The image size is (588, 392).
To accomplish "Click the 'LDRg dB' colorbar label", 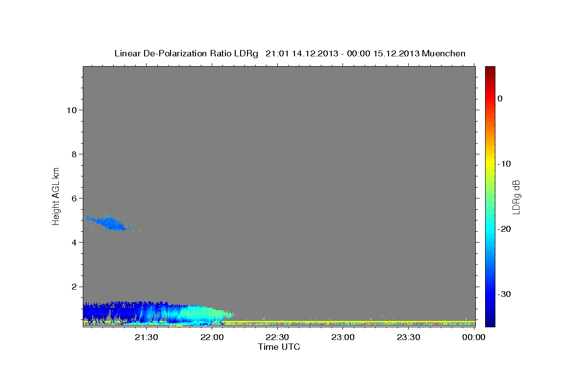I will pyautogui.click(x=515, y=197).
